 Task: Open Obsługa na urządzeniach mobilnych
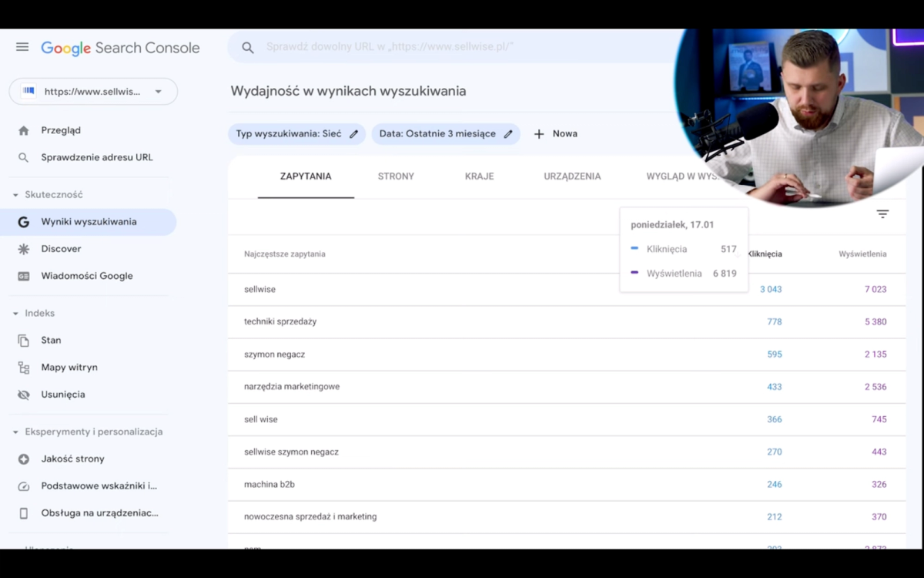tap(99, 513)
